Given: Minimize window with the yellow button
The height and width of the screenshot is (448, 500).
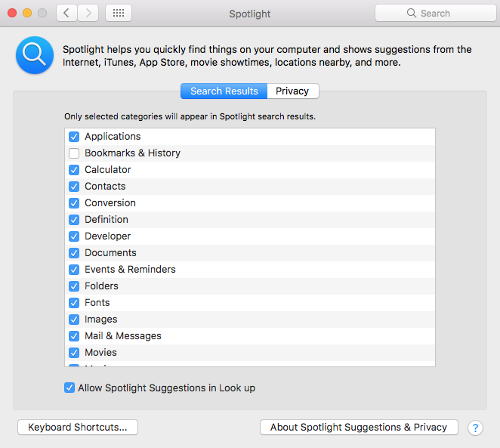Looking at the screenshot, I should (27, 13).
